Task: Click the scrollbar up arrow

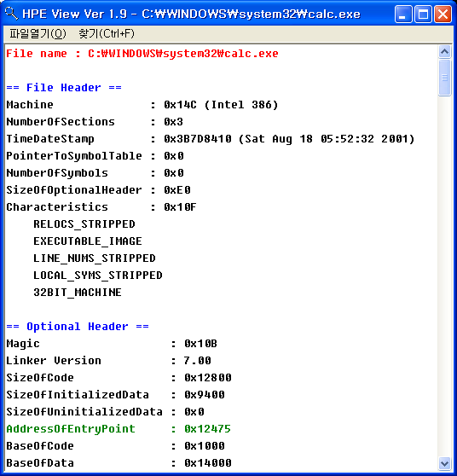Action: click(x=444, y=52)
